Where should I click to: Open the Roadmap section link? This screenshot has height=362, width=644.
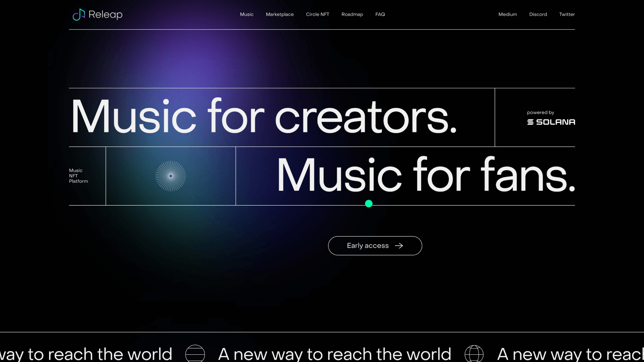(x=352, y=14)
